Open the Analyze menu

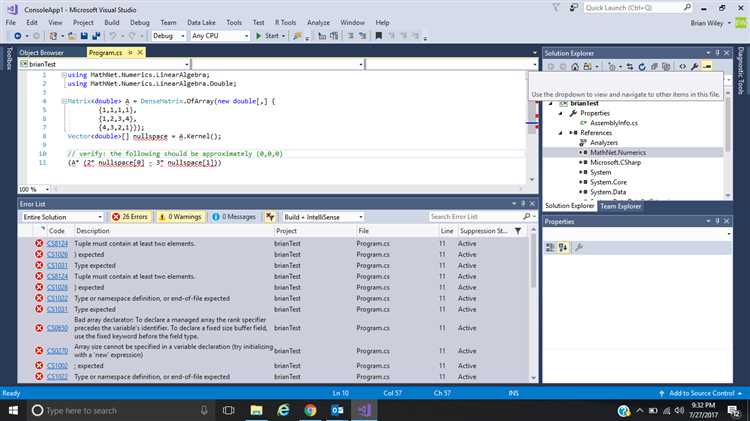[319, 22]
